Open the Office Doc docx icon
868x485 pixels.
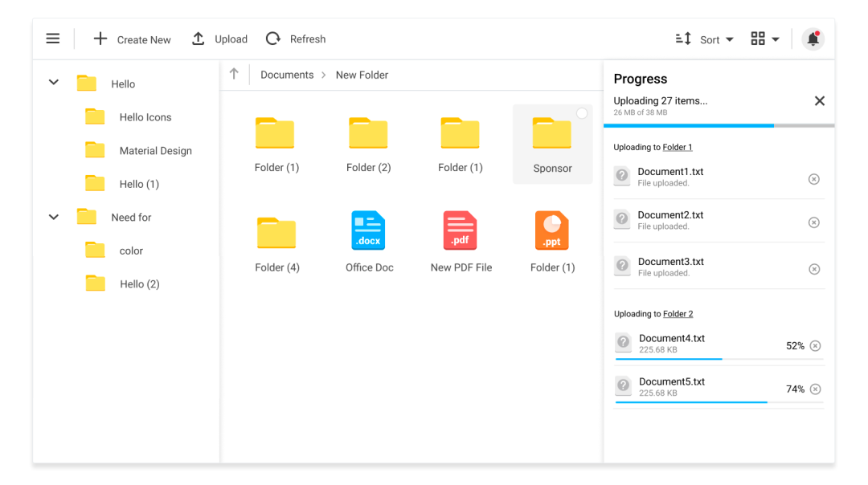[369, 230]
